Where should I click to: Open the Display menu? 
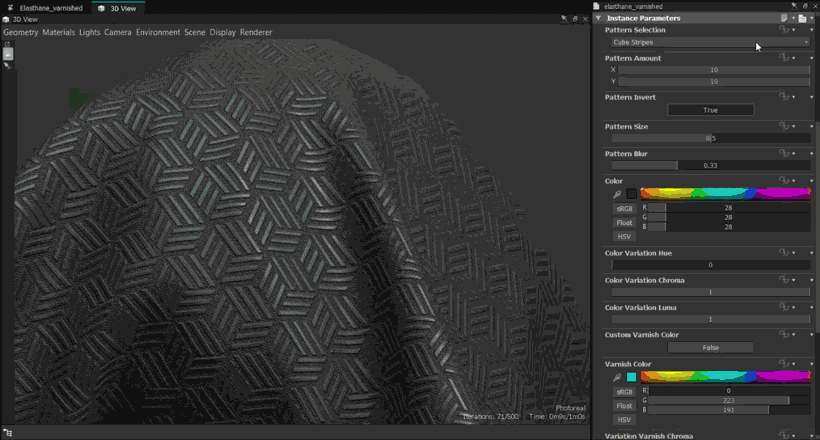pos(223,32)
